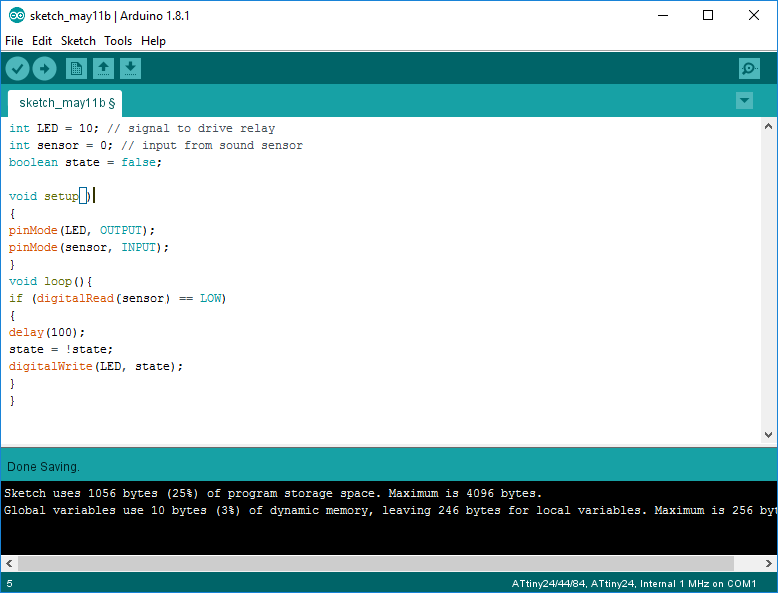Click 'Global variables use 10 bytes' console line
The image size is (778, 593).
click(389, 511)
